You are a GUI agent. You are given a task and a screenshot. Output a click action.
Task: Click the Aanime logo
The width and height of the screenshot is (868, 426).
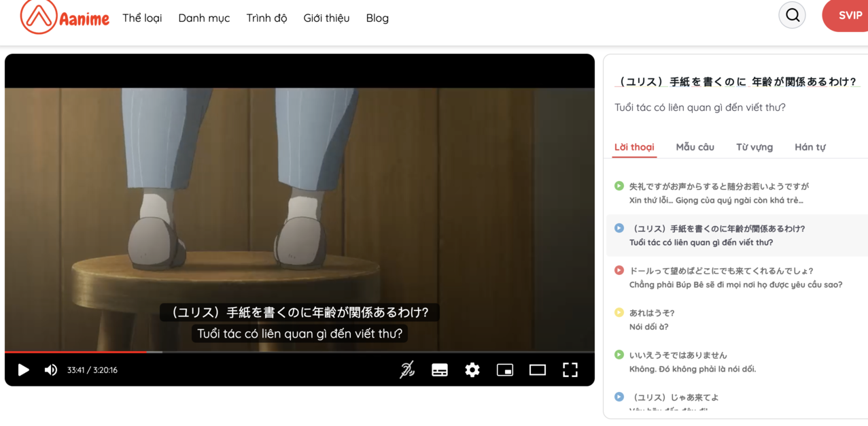click(65, 17)
